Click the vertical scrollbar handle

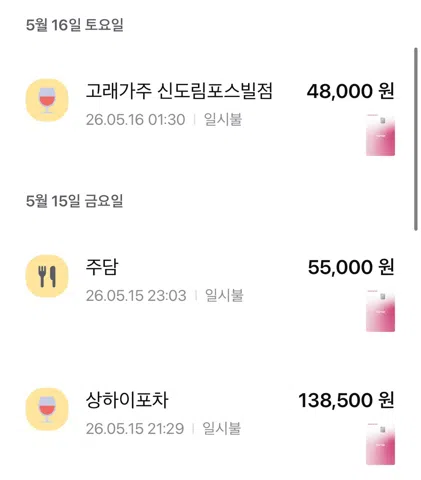pos(416,139)
